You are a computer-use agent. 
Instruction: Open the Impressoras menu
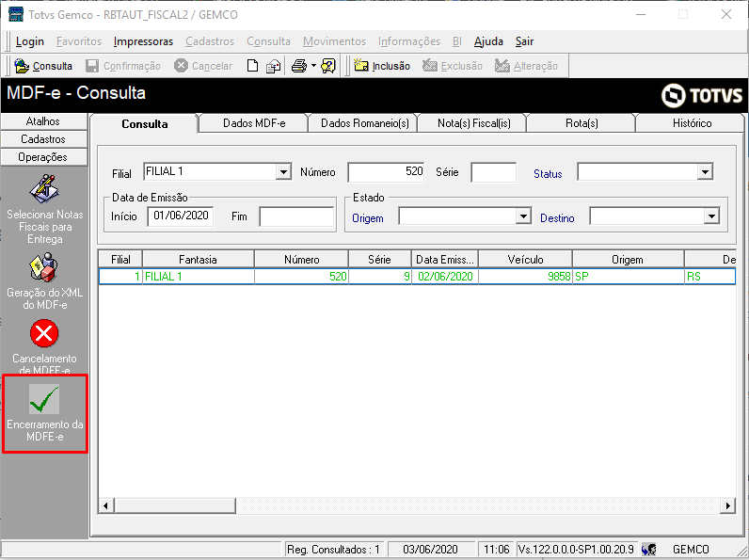point(143,41)
